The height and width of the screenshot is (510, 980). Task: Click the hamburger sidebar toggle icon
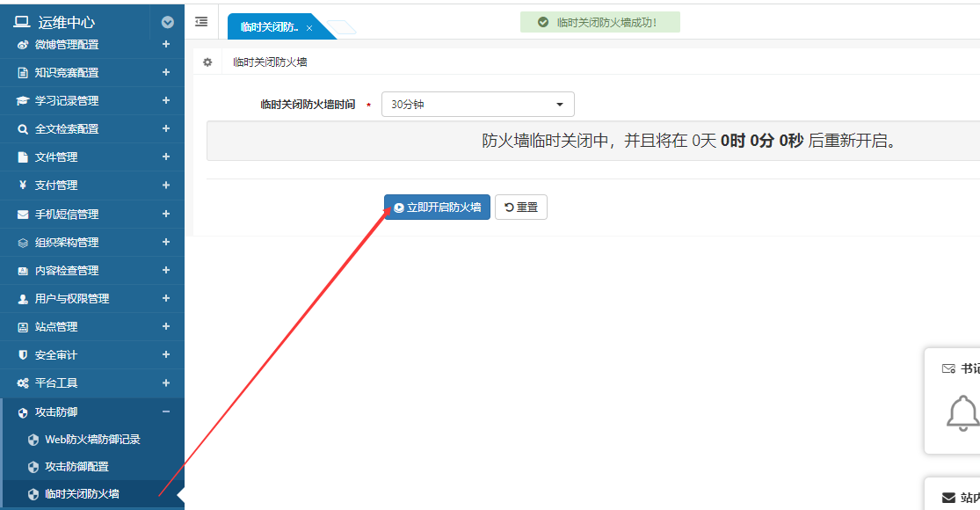click(x=201, y=22)
